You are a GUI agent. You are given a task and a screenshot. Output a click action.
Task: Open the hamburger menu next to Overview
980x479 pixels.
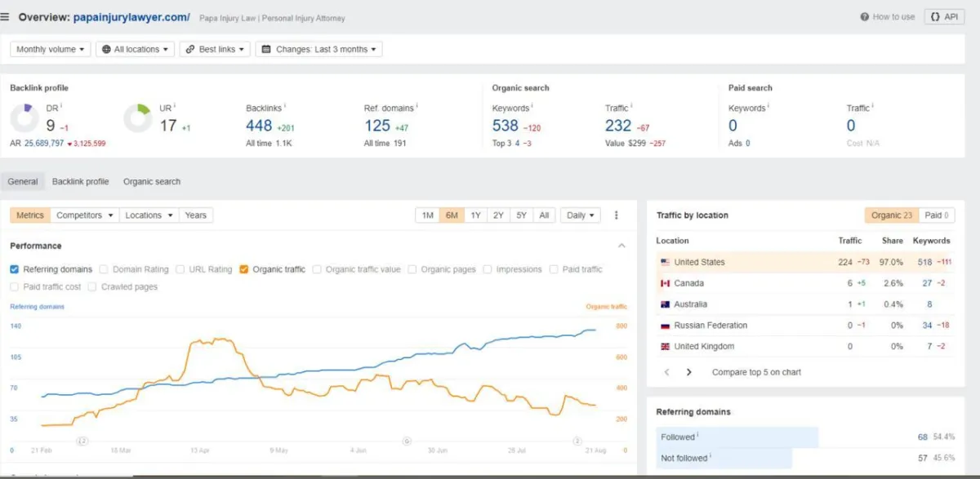click(5, 17)
